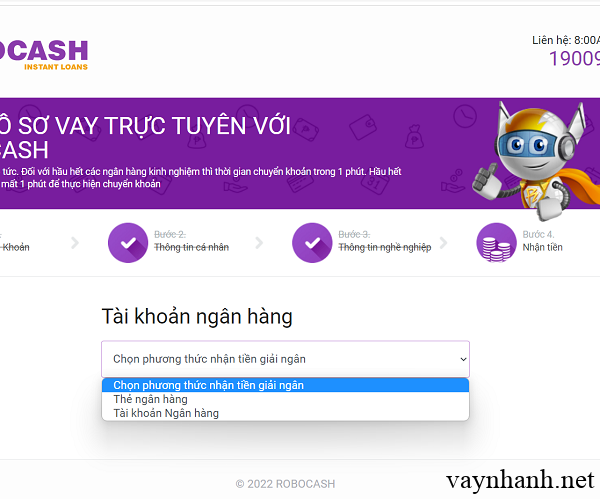Go to the 'Thông tin nghề nghiệp' step
Viewport: 600px width, 499px height.
click(x=385, y=247)
